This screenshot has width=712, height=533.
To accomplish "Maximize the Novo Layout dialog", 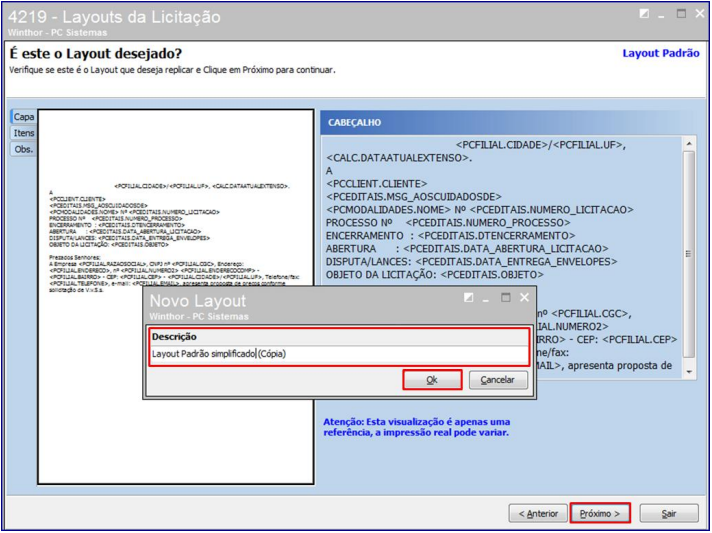I will pyautogui.click(x=505, y=297).
